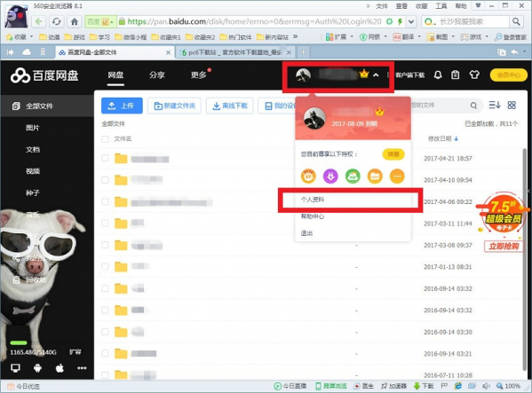The width and height of the screenshot is (532, 393).
Task: Click the orange SVIP privilege icon
Action: tap(308, 177)
